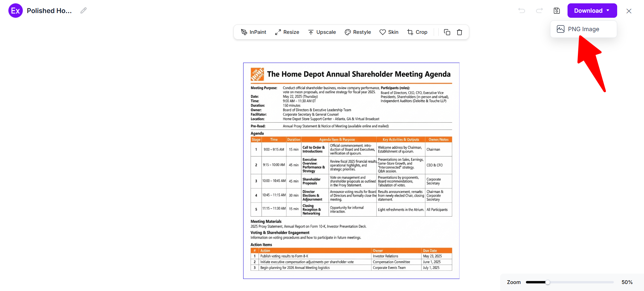Click the Home Depot logo in document
This screenshot has height=291, width=644.
click(x=257, y=74)
